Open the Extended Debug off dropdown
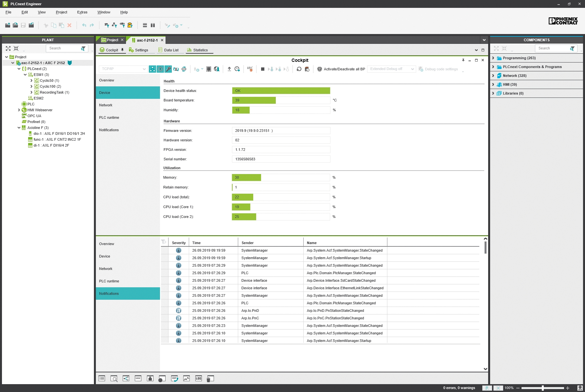The image size is (585, 392). [391, 69]
